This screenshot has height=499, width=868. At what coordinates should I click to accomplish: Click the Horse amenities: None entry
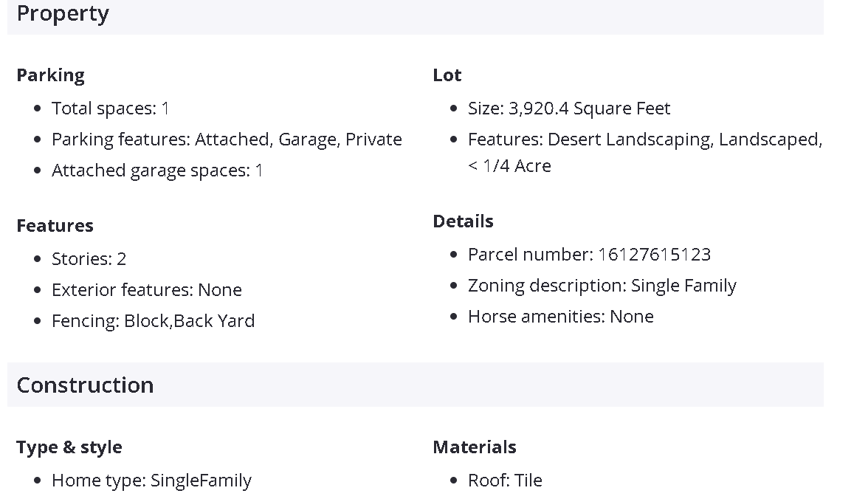click(x=560, y=317)
